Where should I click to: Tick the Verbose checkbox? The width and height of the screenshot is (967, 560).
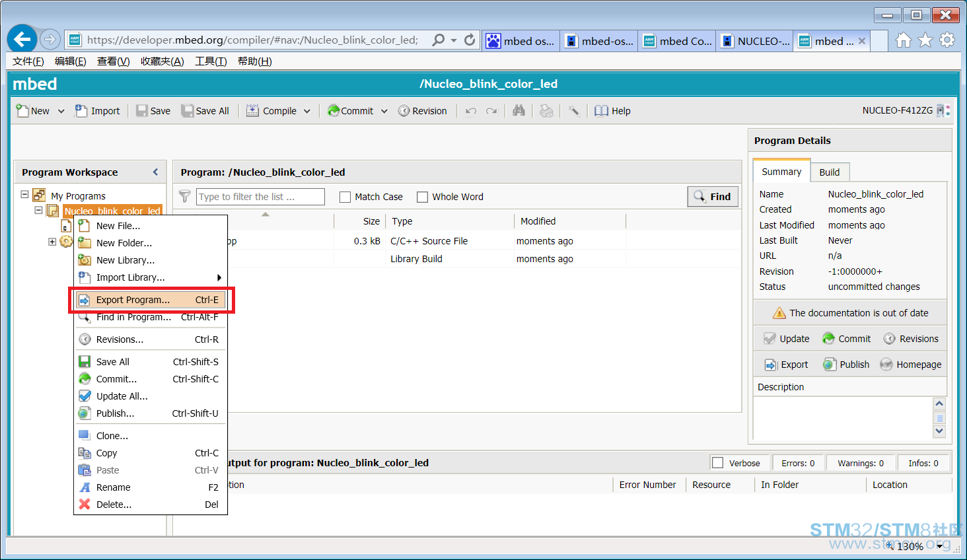coord(718,463)
